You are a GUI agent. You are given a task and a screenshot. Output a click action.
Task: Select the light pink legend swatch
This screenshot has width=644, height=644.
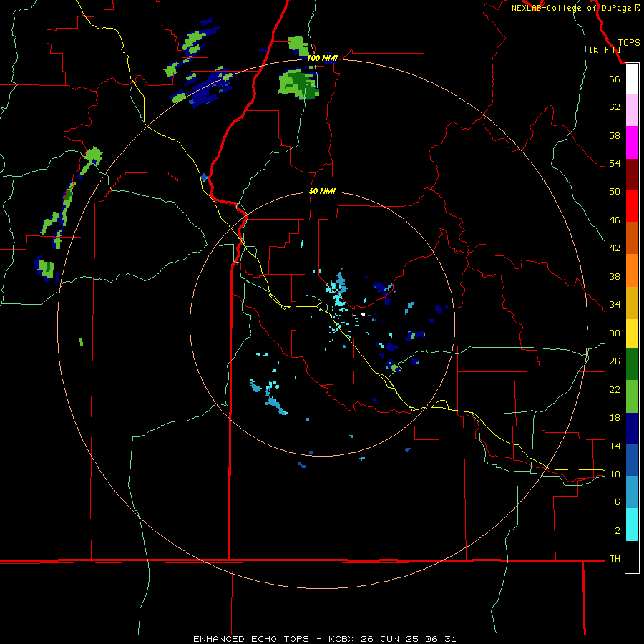(632, 110)
